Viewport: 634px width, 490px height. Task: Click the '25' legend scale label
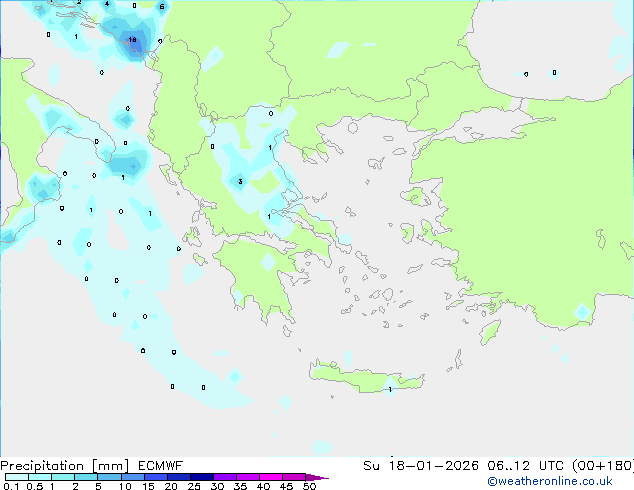194,486
